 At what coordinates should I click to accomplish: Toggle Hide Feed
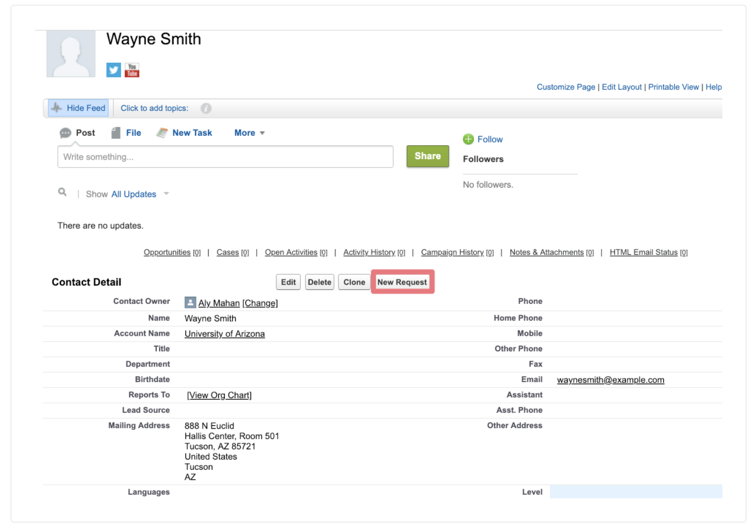(x=78, y=108)
